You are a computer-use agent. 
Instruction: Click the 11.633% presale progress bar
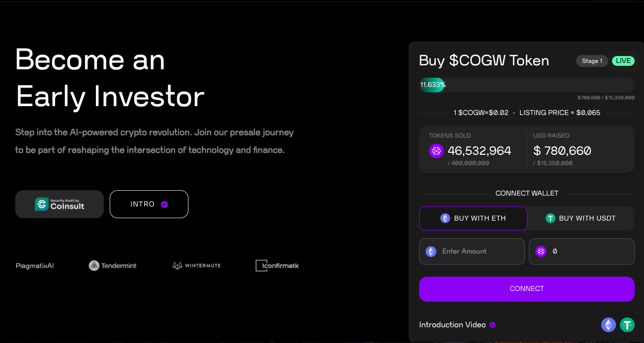point(527,85)
